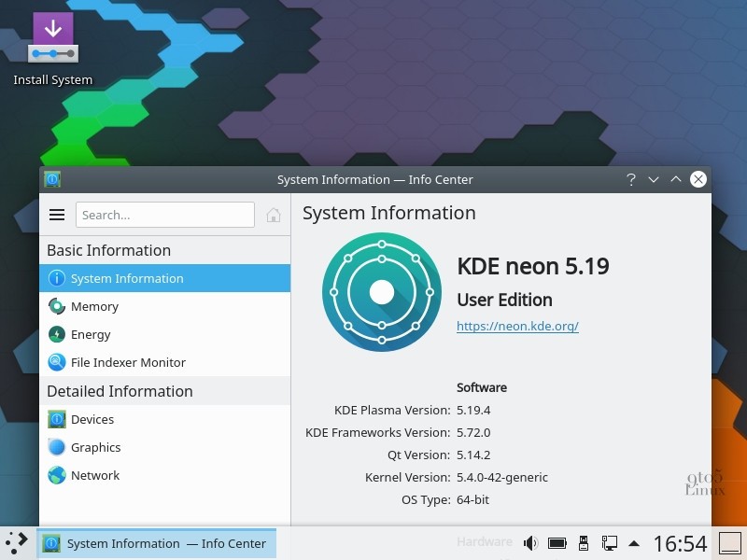Open the Energy page
This screenshot has width=747, height=560.
165,334
